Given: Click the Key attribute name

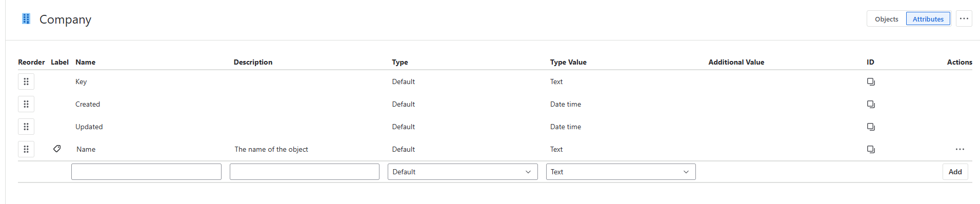Looking at the screenshot, I should click(x=81, y=81).
